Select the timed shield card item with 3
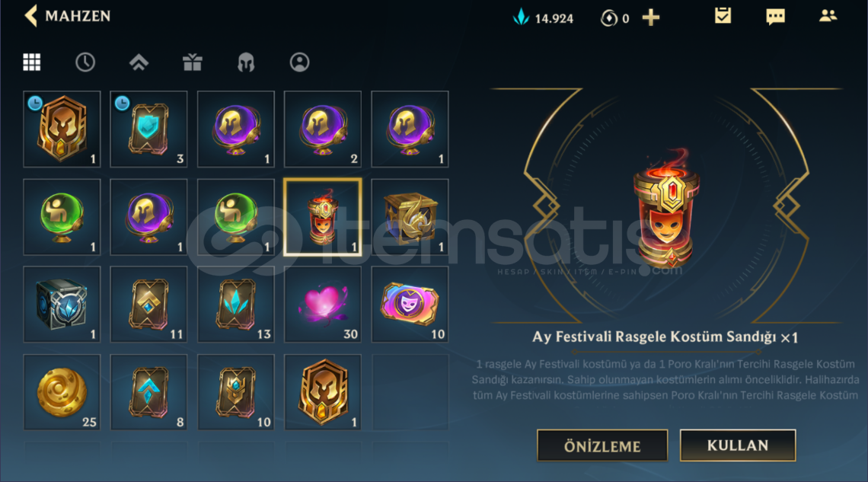This screenshot has height=482, width=868. (148, 129)
